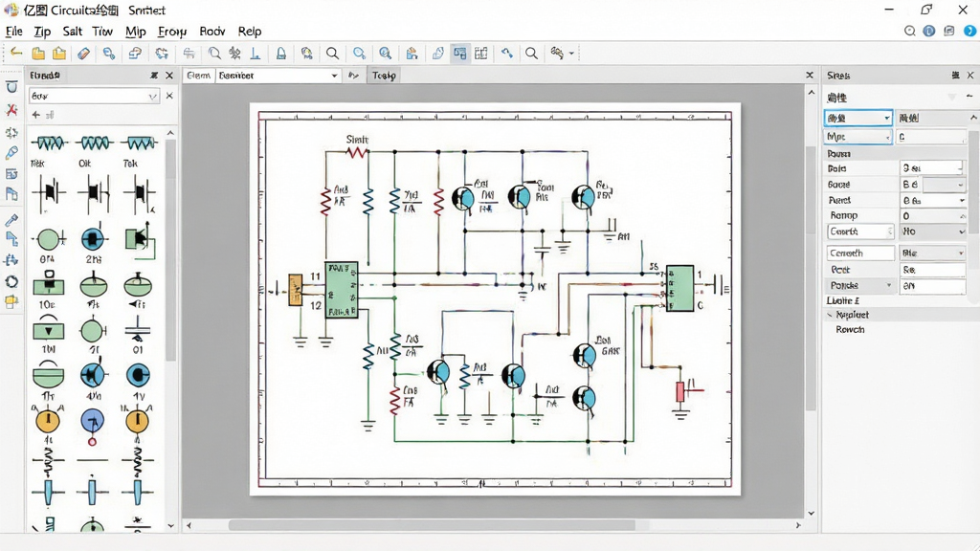Open the File menu

13,32
